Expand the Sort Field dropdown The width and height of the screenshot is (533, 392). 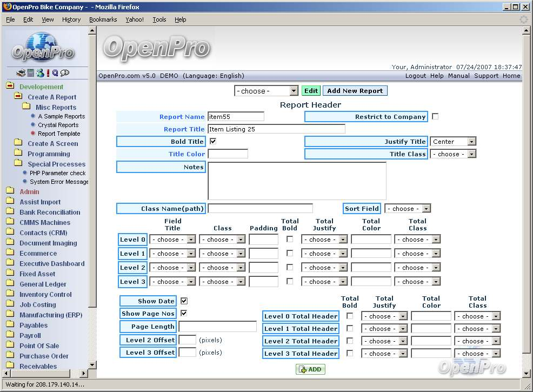point(408,209)
